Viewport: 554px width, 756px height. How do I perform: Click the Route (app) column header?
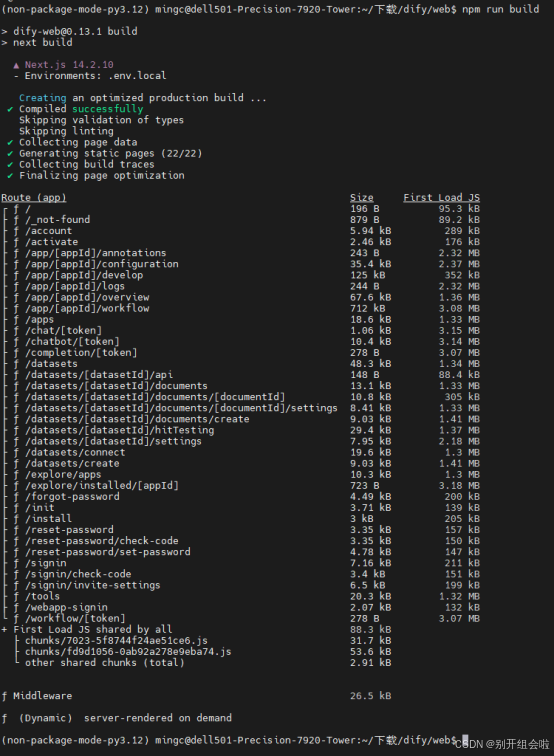34,198
